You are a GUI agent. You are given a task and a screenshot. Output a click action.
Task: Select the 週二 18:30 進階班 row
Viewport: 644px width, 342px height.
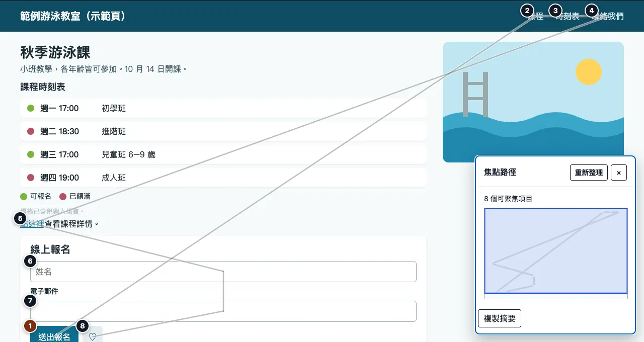tap(223, 131)
